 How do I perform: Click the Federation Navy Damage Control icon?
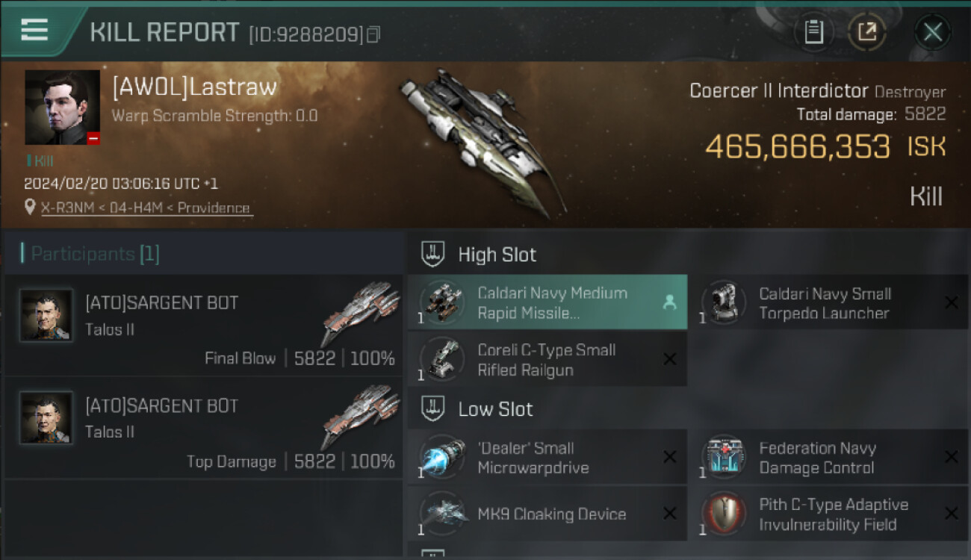[725, 457]
